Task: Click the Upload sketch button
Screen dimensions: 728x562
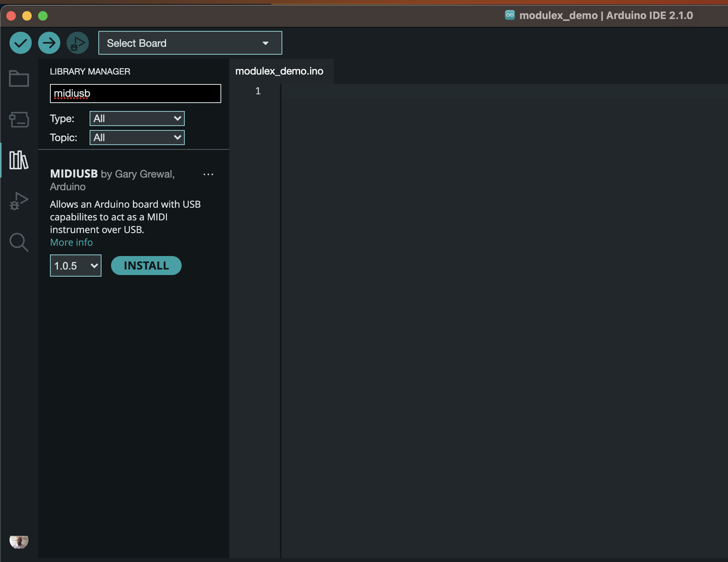Action: pos(49,42)
